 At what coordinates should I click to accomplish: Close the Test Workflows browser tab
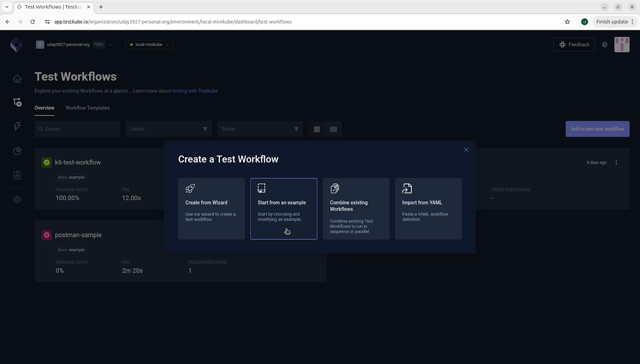(x=88, y=7)
